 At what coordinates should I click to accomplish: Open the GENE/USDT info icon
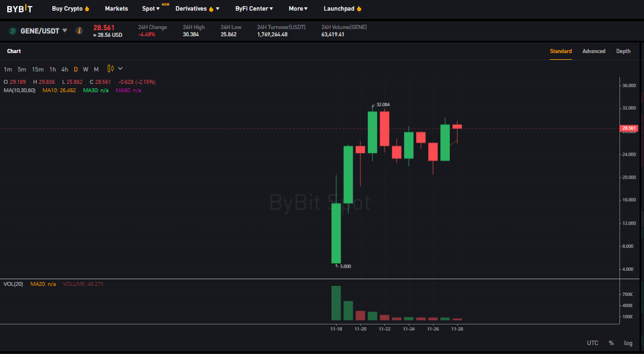click(x=79, y=31)
